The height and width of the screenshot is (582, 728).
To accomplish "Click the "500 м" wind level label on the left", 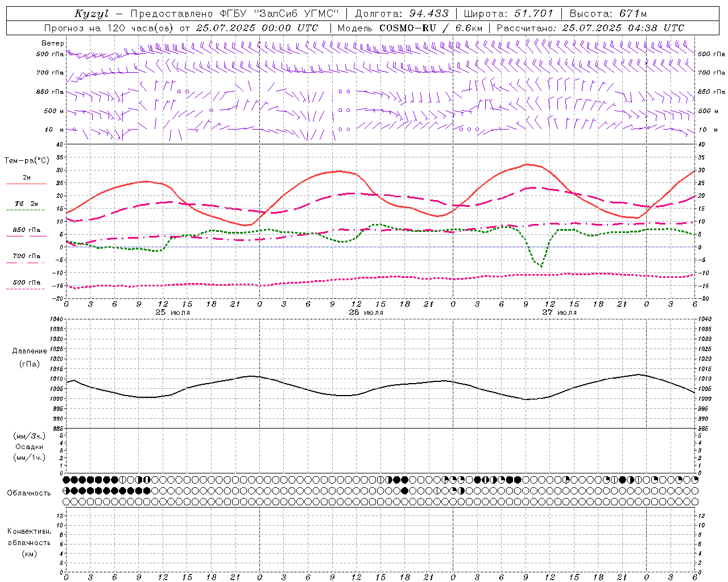I will click(54, 111).
